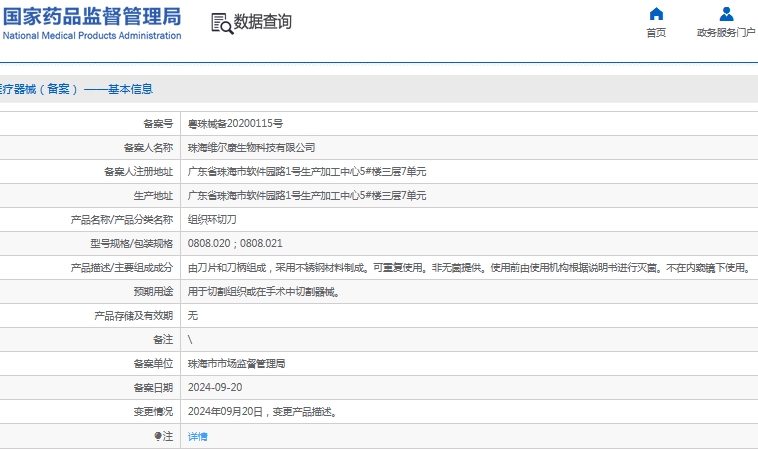The height and width of the screenshot is (449, 758).
Task: Click the 数据查询 magnifier document icon
Action: pyautogui.click(x=222, y=23)
